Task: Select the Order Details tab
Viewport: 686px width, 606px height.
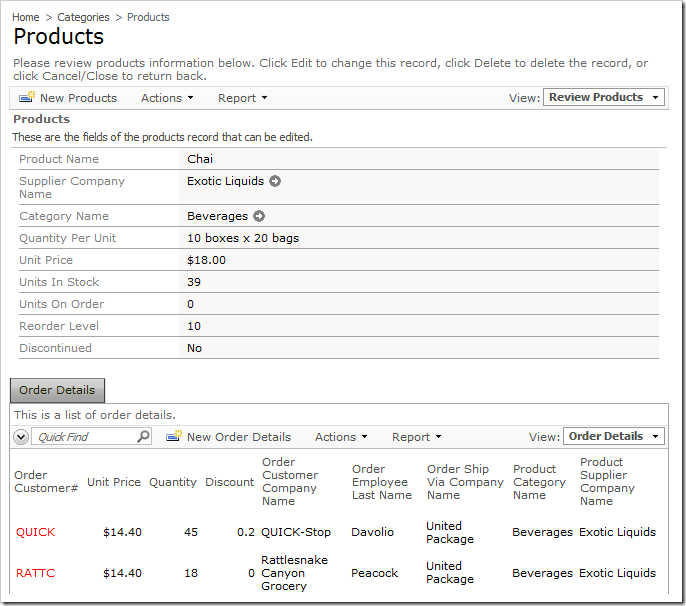Action: pos(57,390)
